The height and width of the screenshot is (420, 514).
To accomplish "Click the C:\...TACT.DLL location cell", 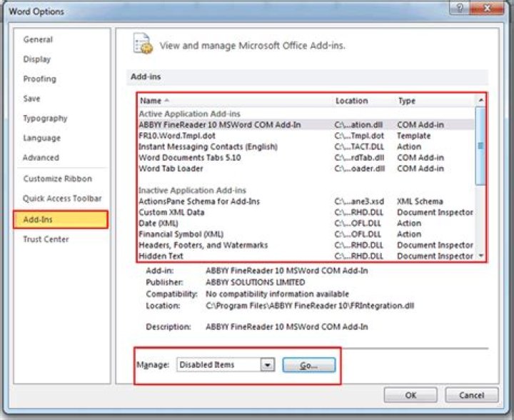I will point(359,146).
